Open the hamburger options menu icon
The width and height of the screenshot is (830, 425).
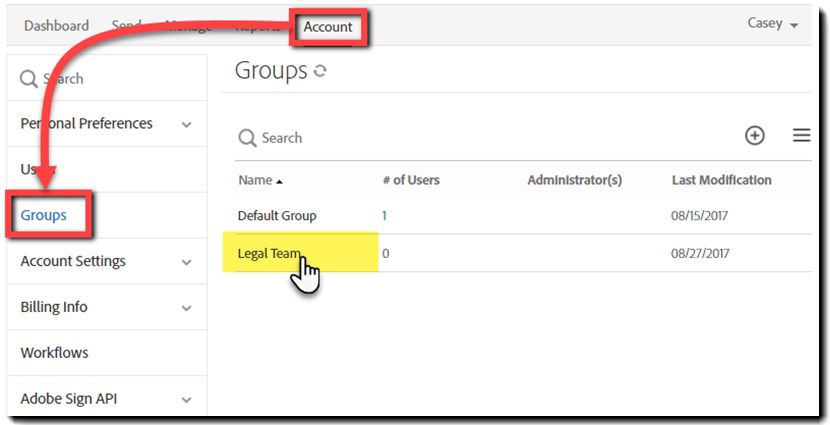pos(801,136)
